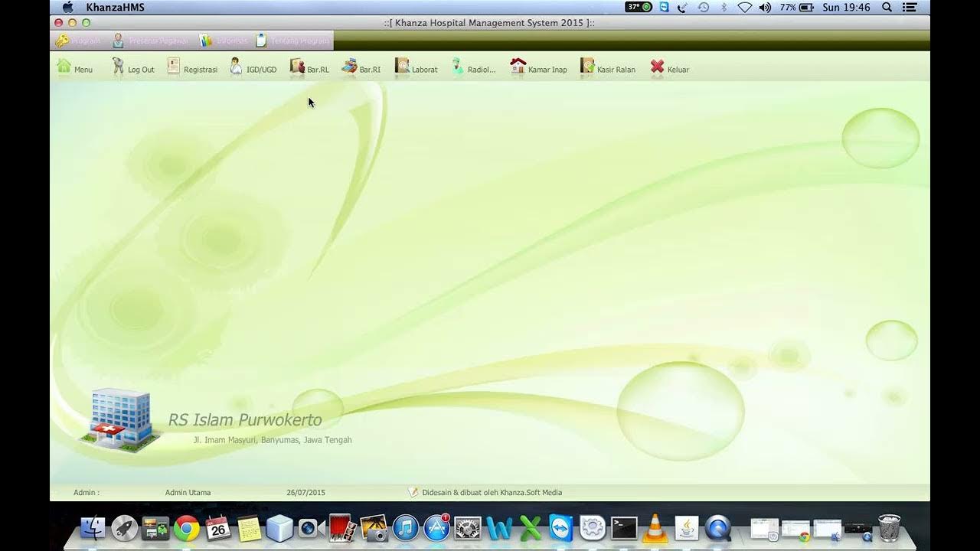The width and height of the screenshot is (980, 551).
Task: Click the 'RS Islam Purwokerto' hospital name
Action: pos(245,419)
